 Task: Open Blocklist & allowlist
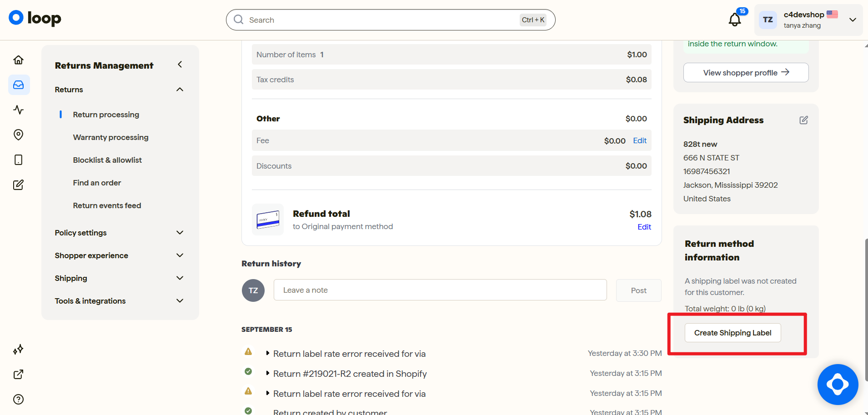[107, 160]
